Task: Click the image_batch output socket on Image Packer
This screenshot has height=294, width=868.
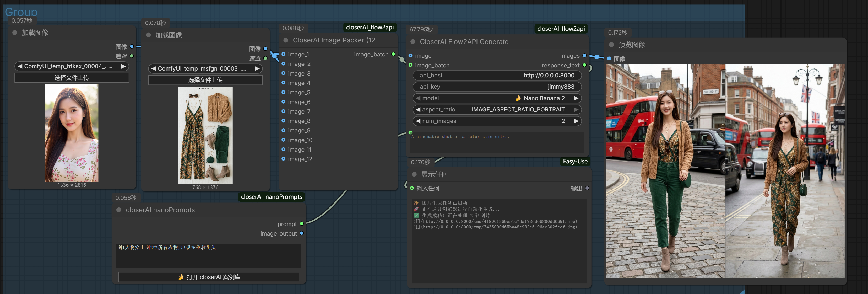Action: click(393, 54)
